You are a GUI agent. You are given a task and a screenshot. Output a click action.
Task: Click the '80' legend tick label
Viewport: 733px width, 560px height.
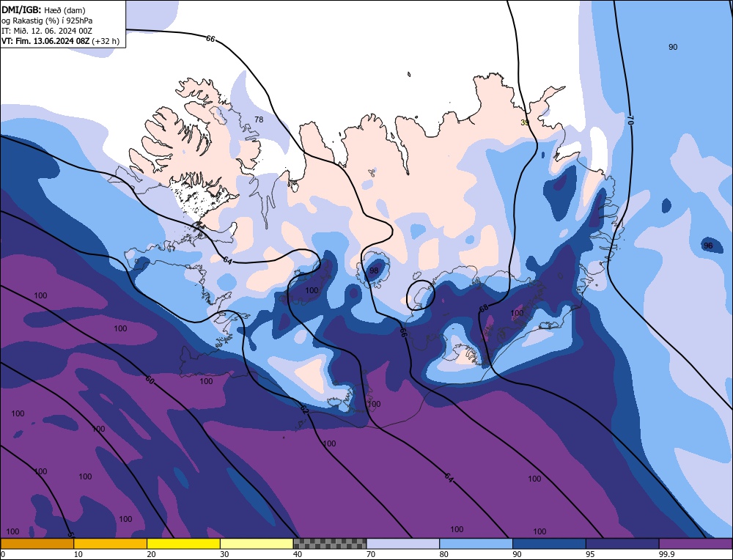444,554
